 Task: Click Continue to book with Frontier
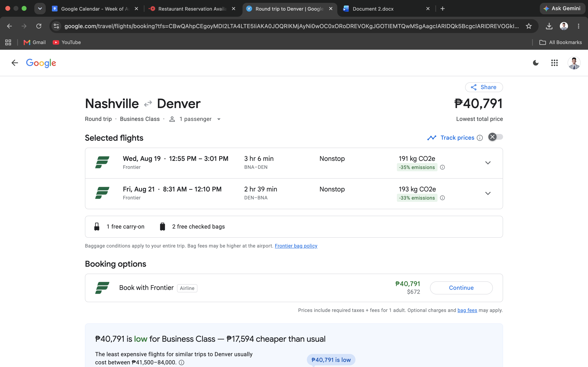461,288
